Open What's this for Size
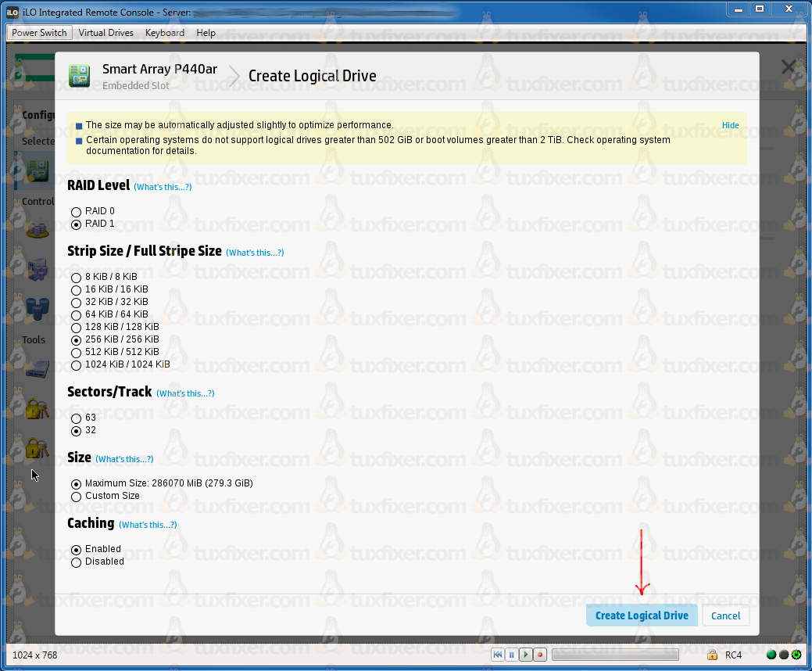812x671 pixels. tap(124, 460)
